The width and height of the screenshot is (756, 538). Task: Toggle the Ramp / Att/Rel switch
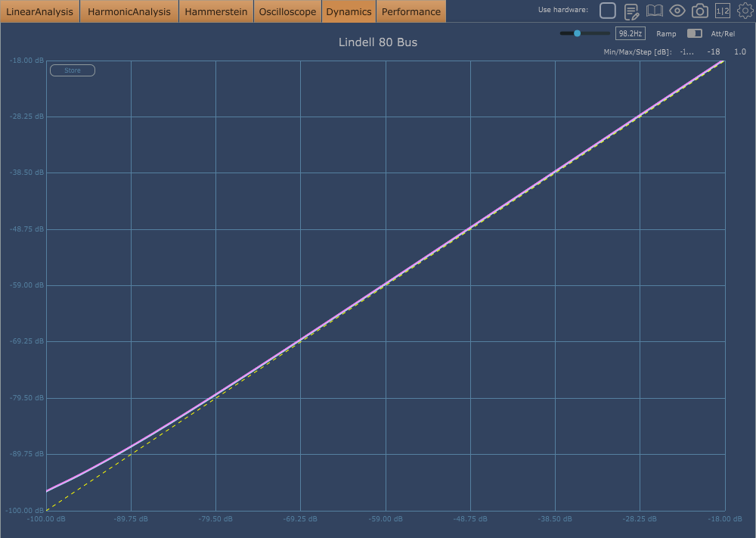click(x=694, y=33)
